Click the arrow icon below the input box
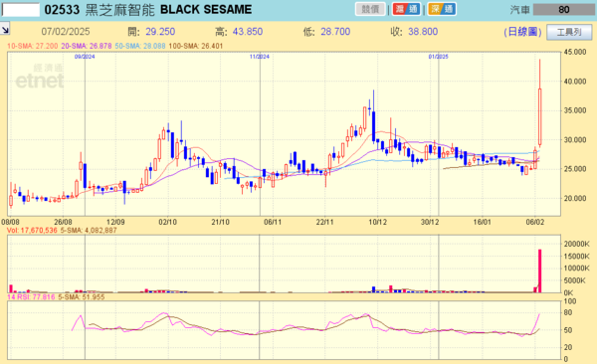The width and height of the screenshot is (597, 364). [5, 29]
